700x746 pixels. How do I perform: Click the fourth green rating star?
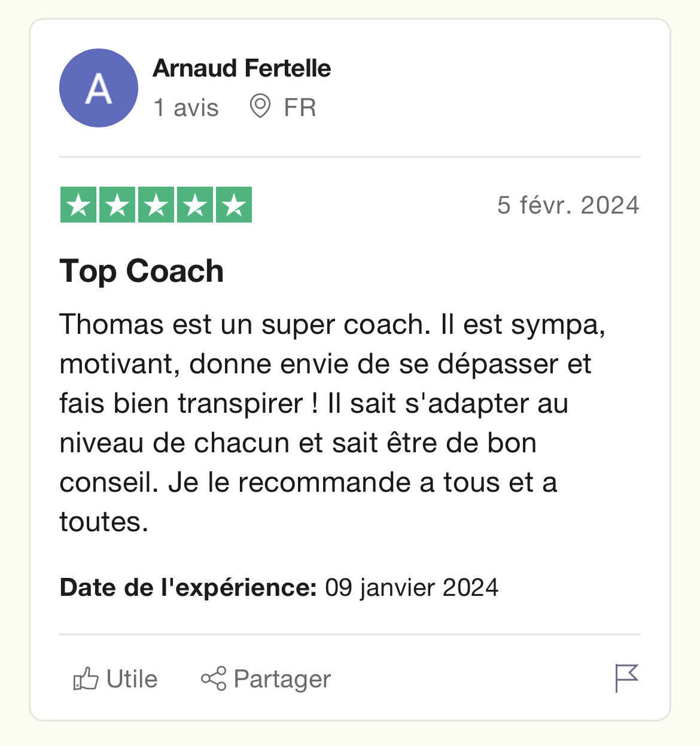click(x=195, y=205)
